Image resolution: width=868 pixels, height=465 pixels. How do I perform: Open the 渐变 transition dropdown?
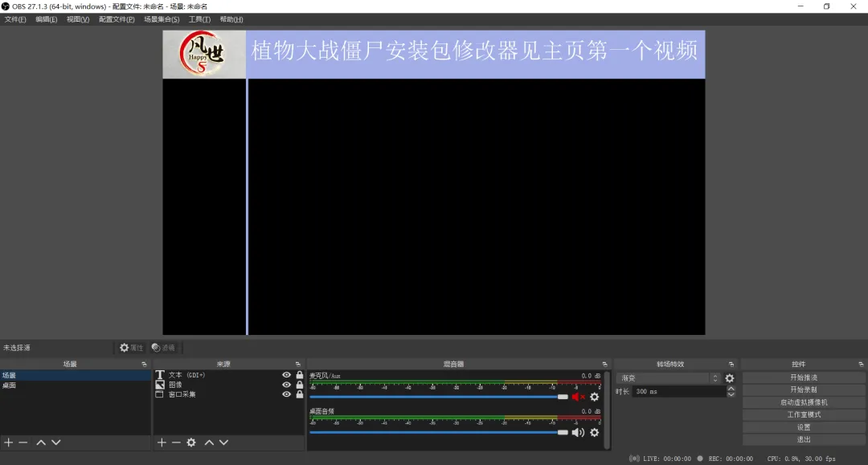click(x=668, y=378)
